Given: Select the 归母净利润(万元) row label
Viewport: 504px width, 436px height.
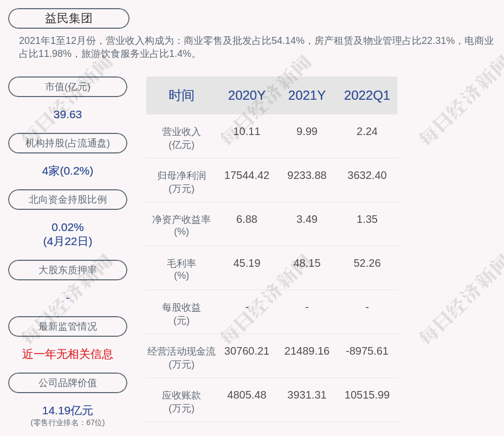Looking at the screenshot, I should (182, 182).
